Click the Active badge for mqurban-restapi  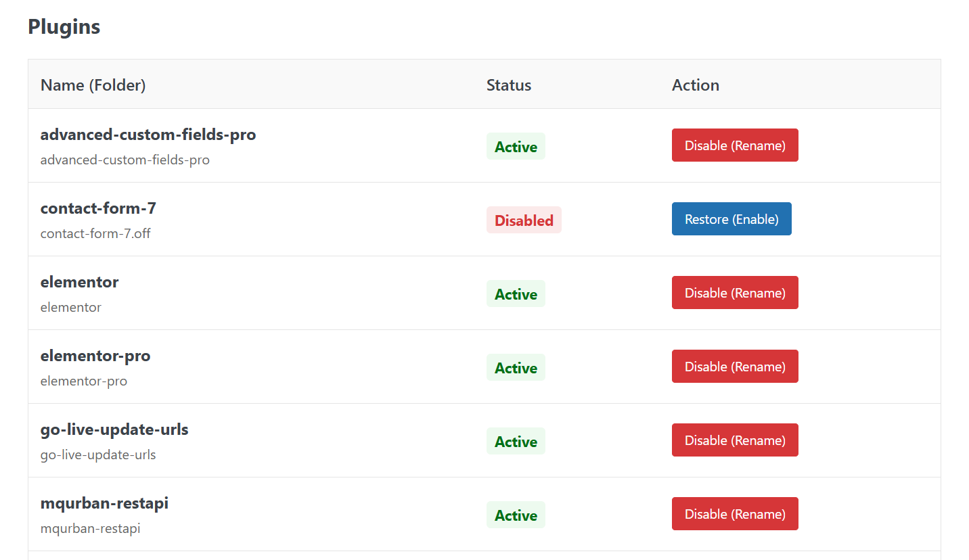coord(516,515)
